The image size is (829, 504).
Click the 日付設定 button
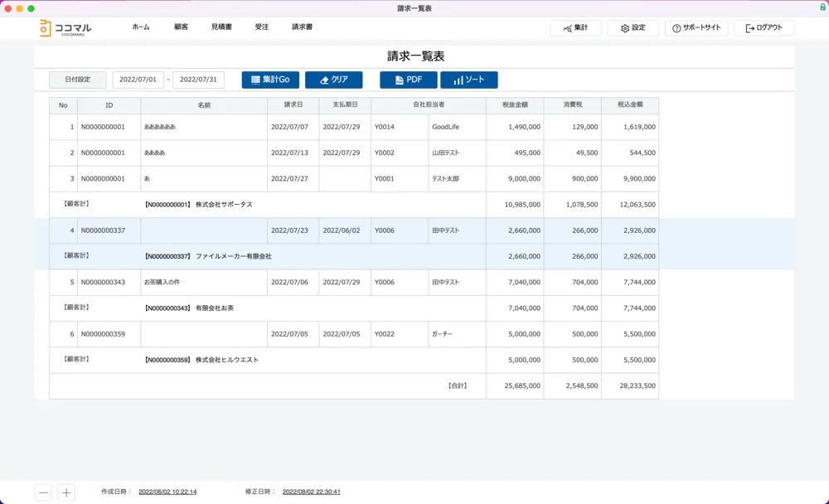(x=77, y=80)
